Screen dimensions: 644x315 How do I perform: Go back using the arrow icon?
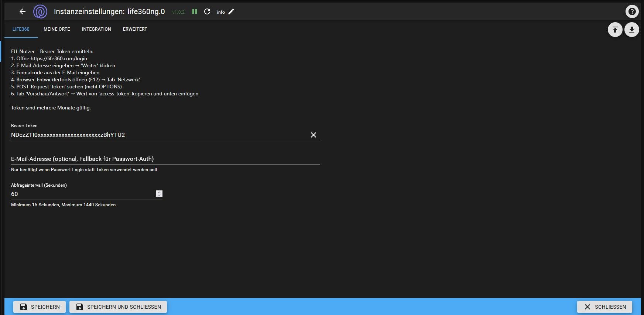(23, 11)
